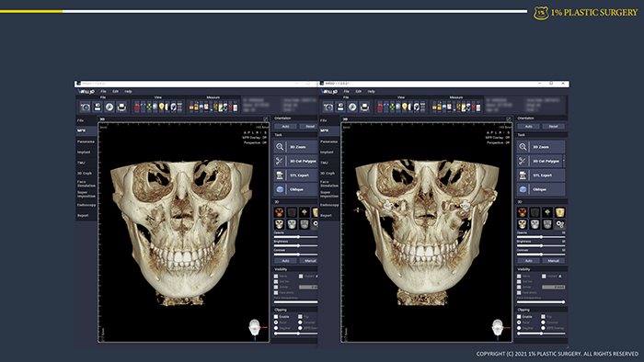Open the File menu in right window
Image resolution: width=644 pixels, height=362 pixels.
[x=347, y=92]
